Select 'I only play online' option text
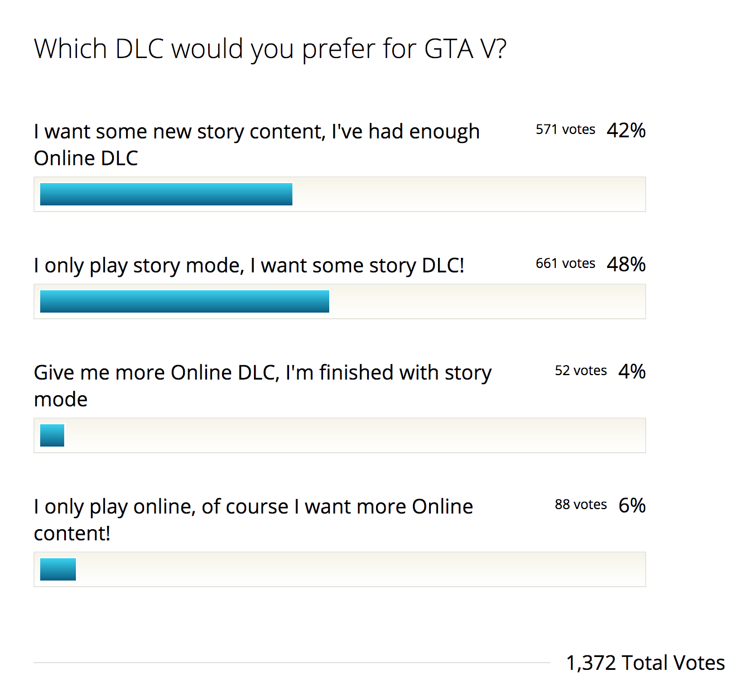750x700 pixels. pyautogui.click(x=253, y=519)
